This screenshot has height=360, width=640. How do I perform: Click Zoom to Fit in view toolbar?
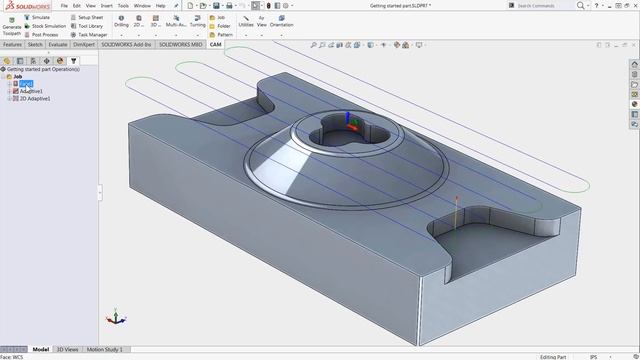point(313,45)
